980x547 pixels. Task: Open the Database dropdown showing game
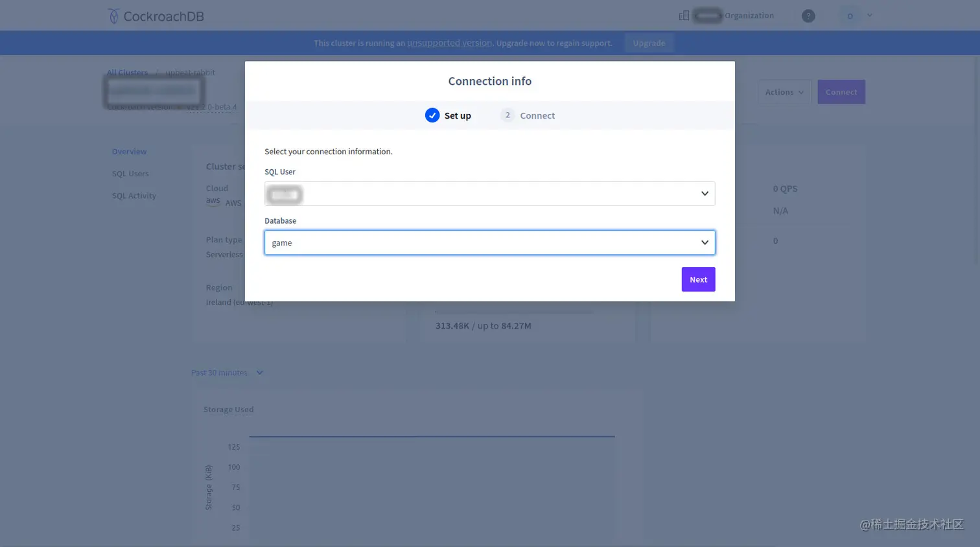pos(489,242)
